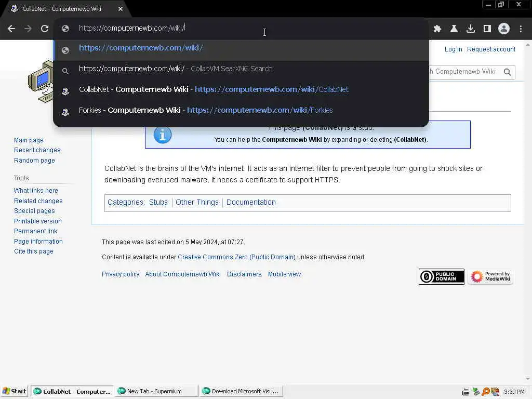This screenshot has height=399, width=532.
Task: Choose the first https://computernewb.com/wiki/ suggestion
Action: click(241, 50)
